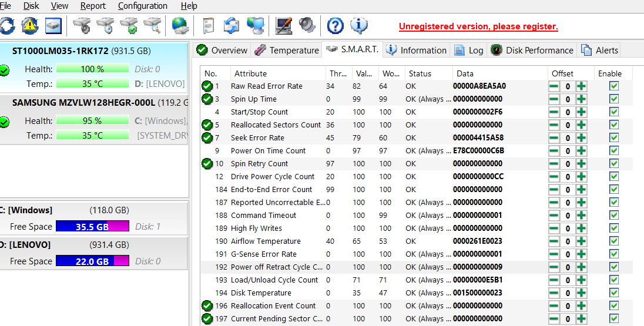Click the send report envelope icon
644x326 pixels.
click(x=232, y=26)
